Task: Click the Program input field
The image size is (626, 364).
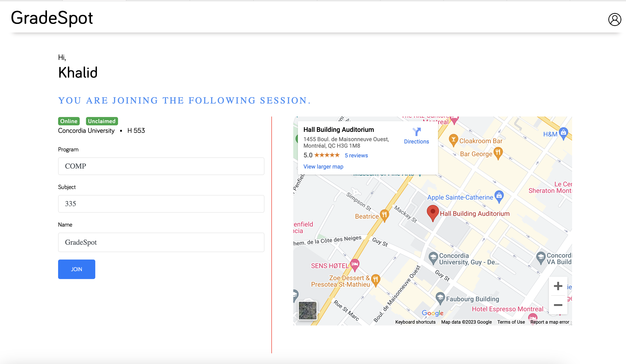Action: tap(161, 166)
